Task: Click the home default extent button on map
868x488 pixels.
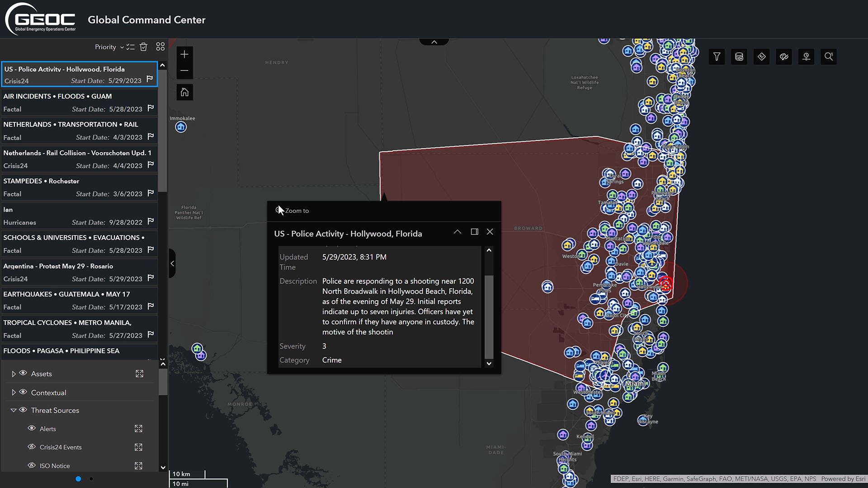Action: 184,92
